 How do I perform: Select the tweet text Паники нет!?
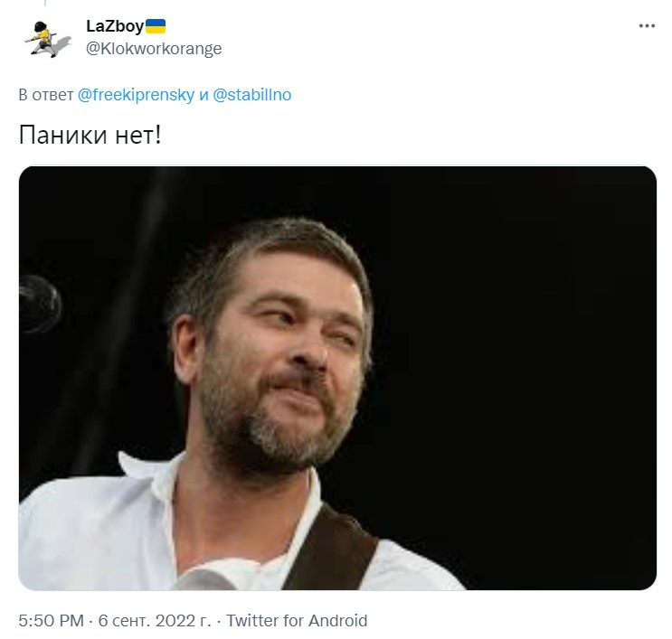90,135
